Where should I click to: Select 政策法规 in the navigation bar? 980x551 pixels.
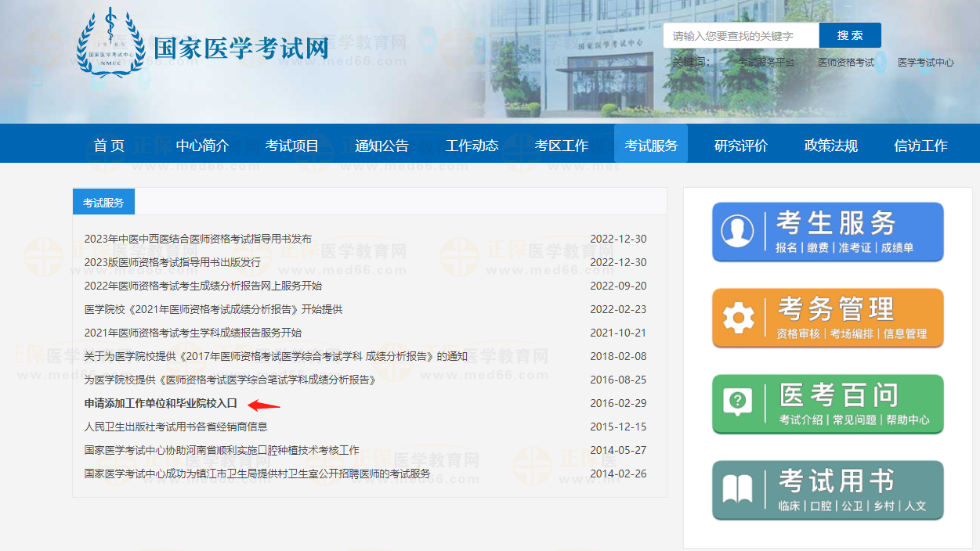830,146
